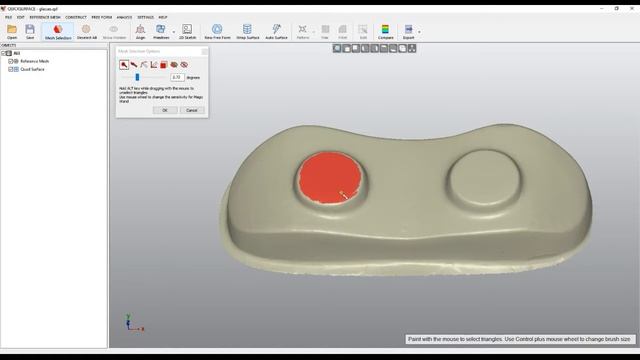640x360 pixels.
Task: Click the Show Hidden eye tool
Action: pyautogui.click(x=114, y=31)
